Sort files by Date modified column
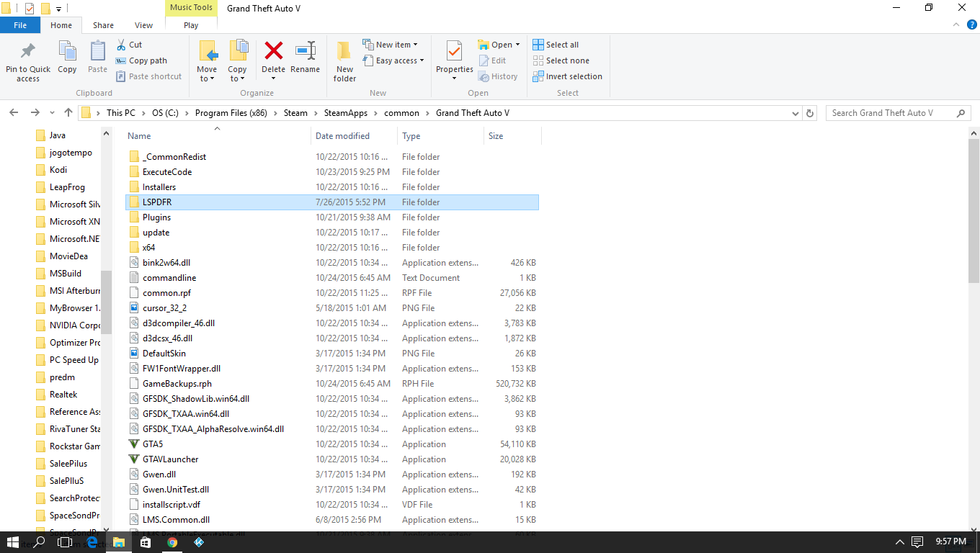The image size is (980, 553). click(342, 136)
